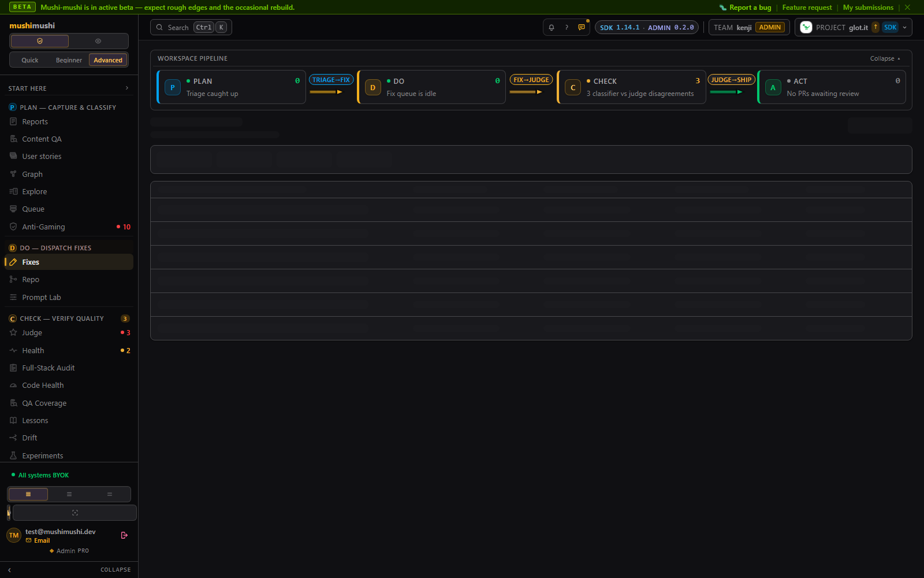This screenshot has width=924, height=578.
Task: Click the Full-Stack Audit icon
Action: tap(13, 368)
